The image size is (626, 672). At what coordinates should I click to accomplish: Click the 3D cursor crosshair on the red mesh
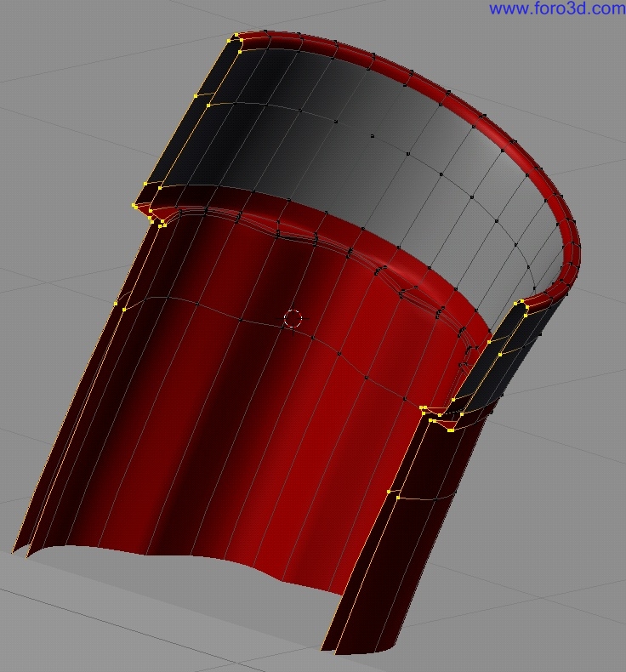[293, 319]
